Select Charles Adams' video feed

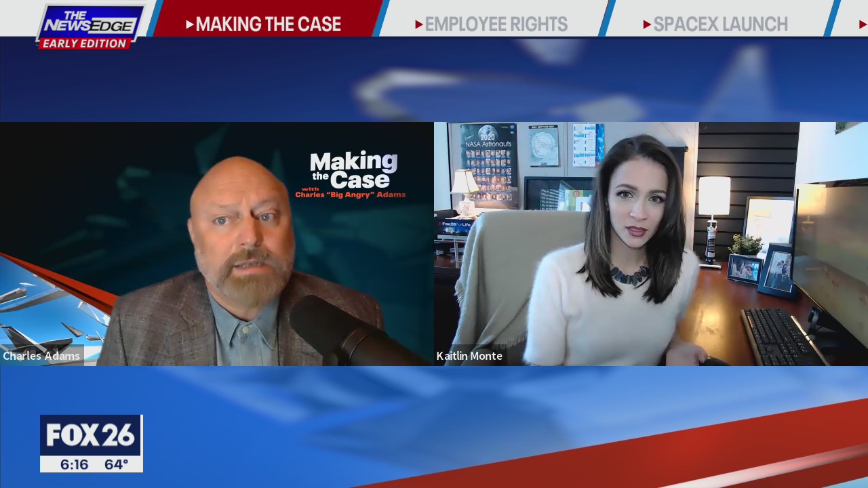[217, 244]
